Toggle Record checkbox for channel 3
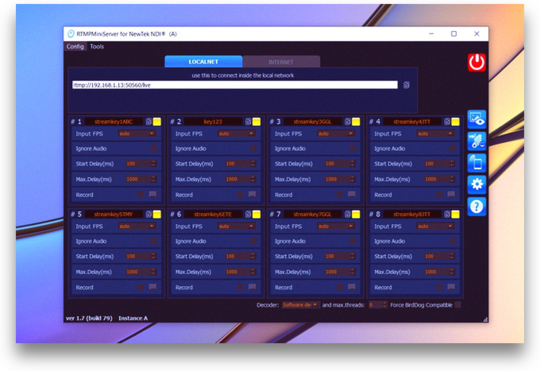540x371 pixels. 340,195
